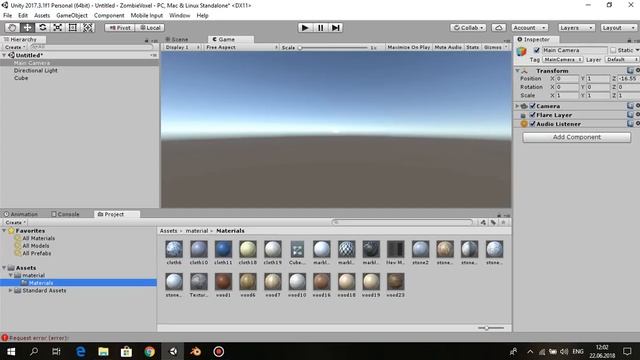
Task: Open the Free Aspect dropdown
Action: coord(241,47)
